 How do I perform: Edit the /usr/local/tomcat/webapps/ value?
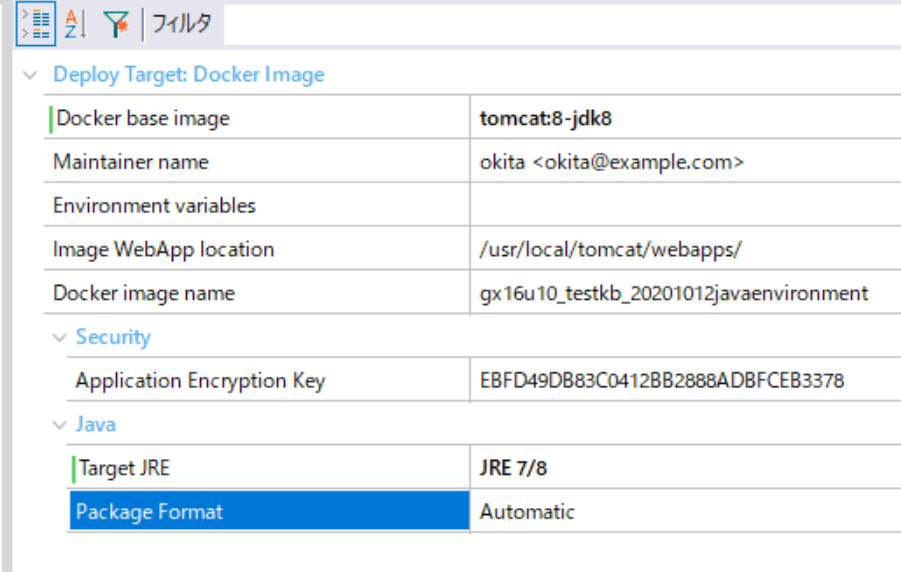tap(686, 249)
